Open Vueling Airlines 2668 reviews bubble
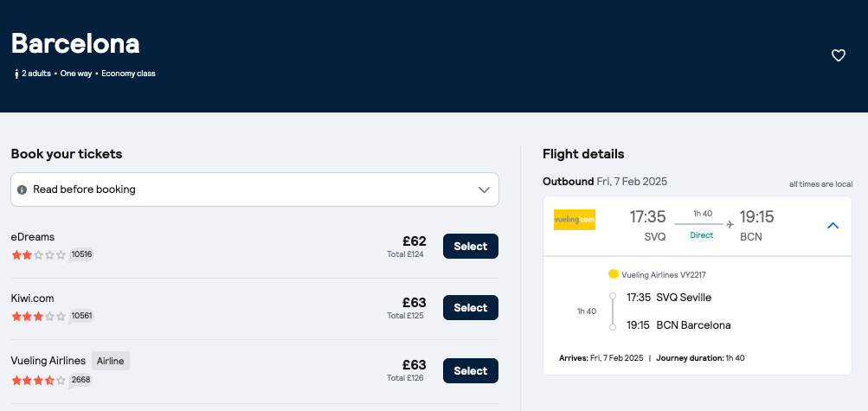Image resolution: width=868 pixels, height=411 pixels. pos(80,381)
